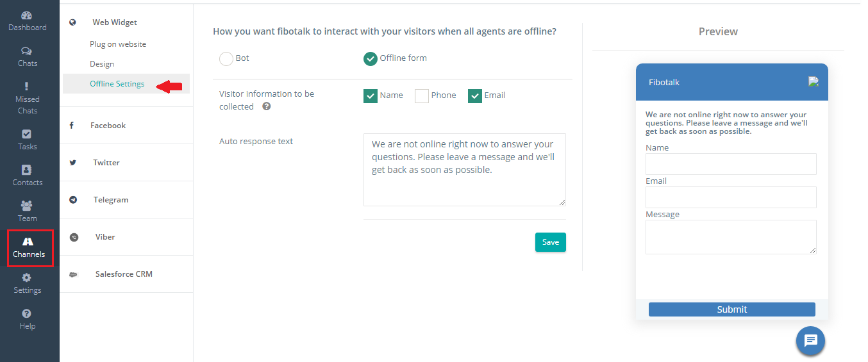The height and width of the screenshot is (362, 868).
Task: Click the visitor information help tooltip icon
Action: (x=267, y=106)
